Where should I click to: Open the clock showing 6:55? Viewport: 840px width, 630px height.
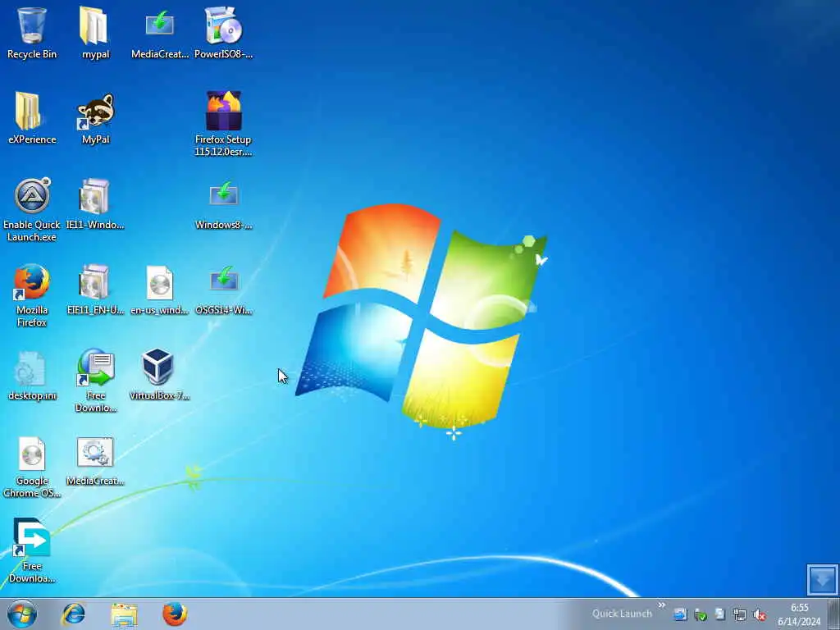click(799, 614)
